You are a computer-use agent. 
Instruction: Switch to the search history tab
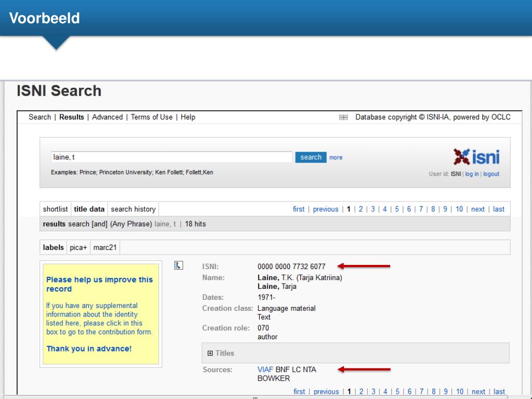pos(133,209)
